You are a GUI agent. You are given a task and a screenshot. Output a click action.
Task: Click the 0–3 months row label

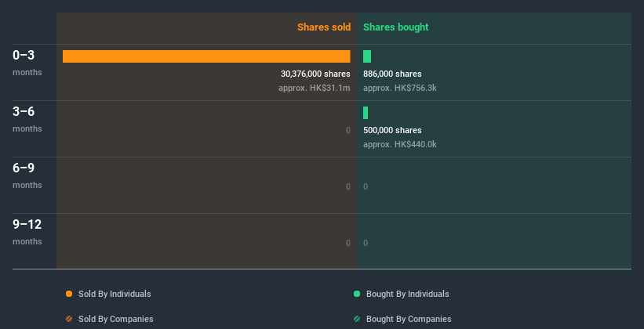[27, 63]
